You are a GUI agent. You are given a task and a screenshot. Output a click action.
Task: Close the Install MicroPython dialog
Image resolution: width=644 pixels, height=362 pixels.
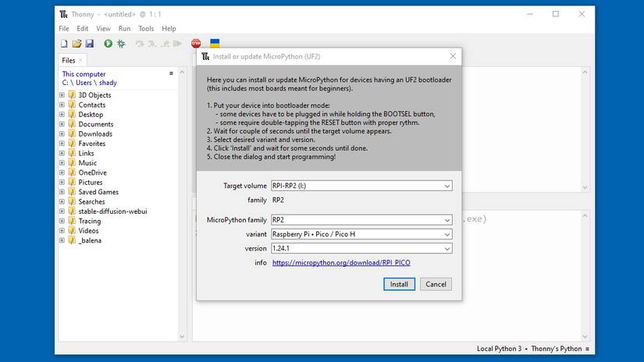(x=453, y=56)
